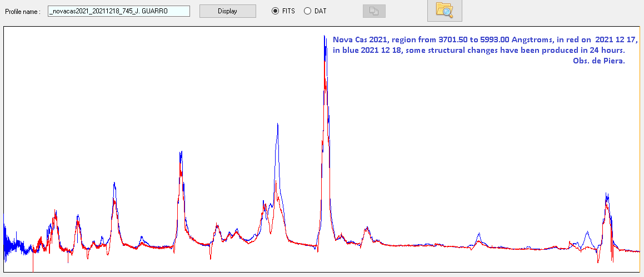Select the FITS radio button

[x=276, y=11]
